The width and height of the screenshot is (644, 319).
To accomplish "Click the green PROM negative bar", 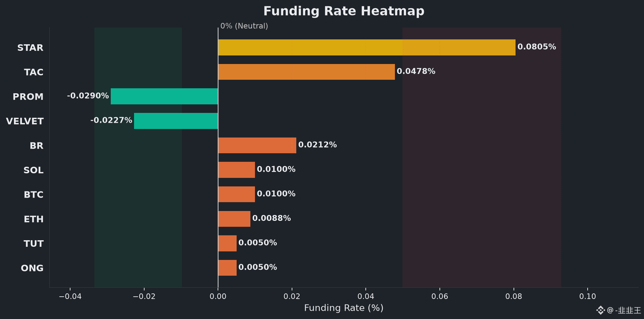I will pos(164,96).
